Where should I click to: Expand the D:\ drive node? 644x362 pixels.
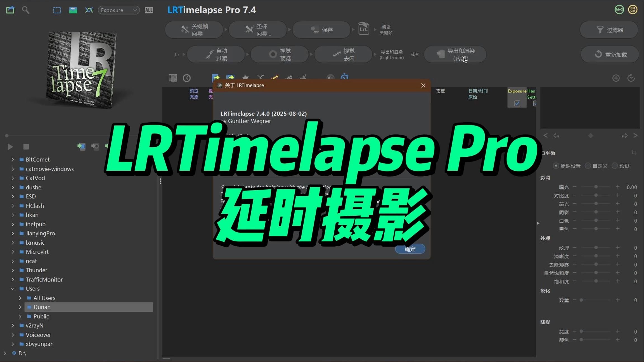tap(5, 353)
